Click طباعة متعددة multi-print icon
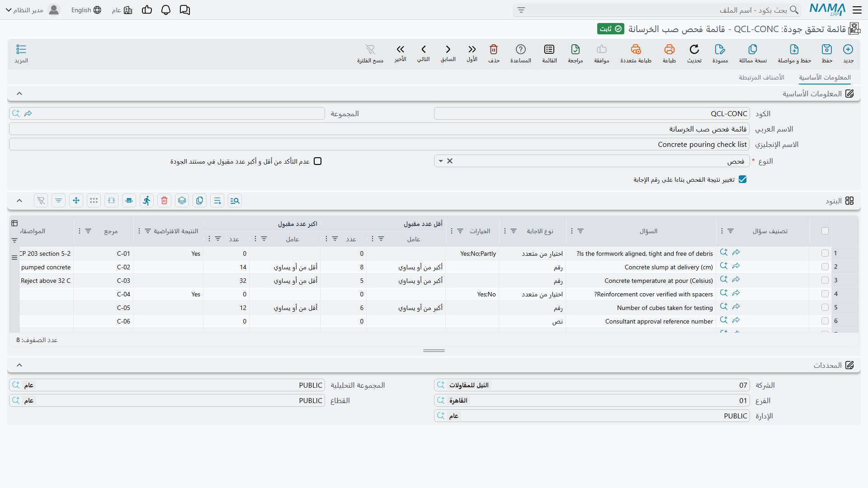 [x=636, y=49]
